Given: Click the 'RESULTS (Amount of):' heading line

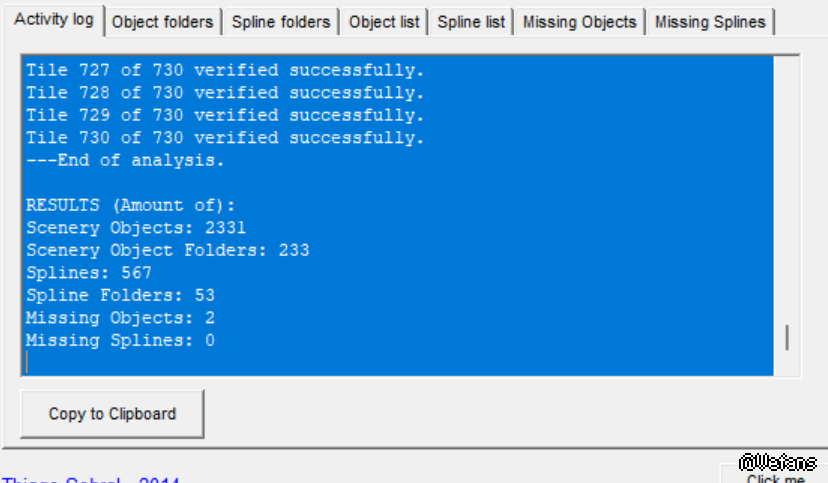Looking at the screenshot, I should (x=125, y=206).
